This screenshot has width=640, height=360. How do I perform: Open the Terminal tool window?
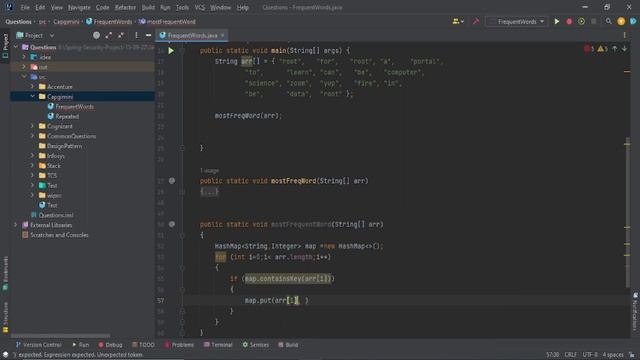[x=218, y=345]
